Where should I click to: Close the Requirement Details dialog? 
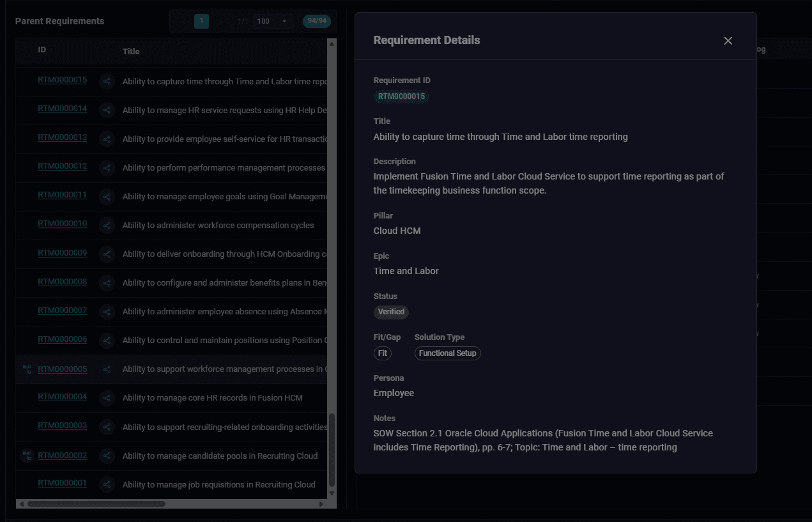728,41
